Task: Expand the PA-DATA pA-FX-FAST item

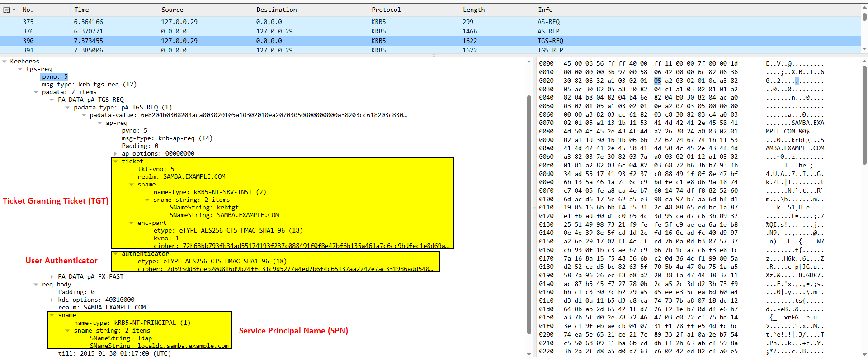Action: (52, 277)
